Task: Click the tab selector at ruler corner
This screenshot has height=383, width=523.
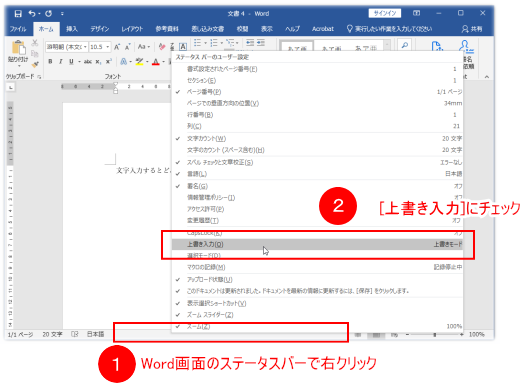Action: [x=11, y=87]
